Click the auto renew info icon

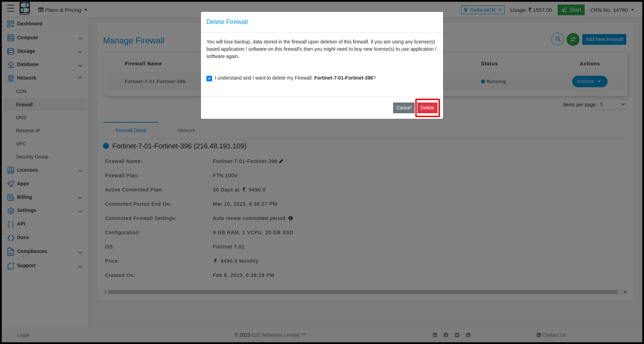pyautogui.click(x=290, y=218)
